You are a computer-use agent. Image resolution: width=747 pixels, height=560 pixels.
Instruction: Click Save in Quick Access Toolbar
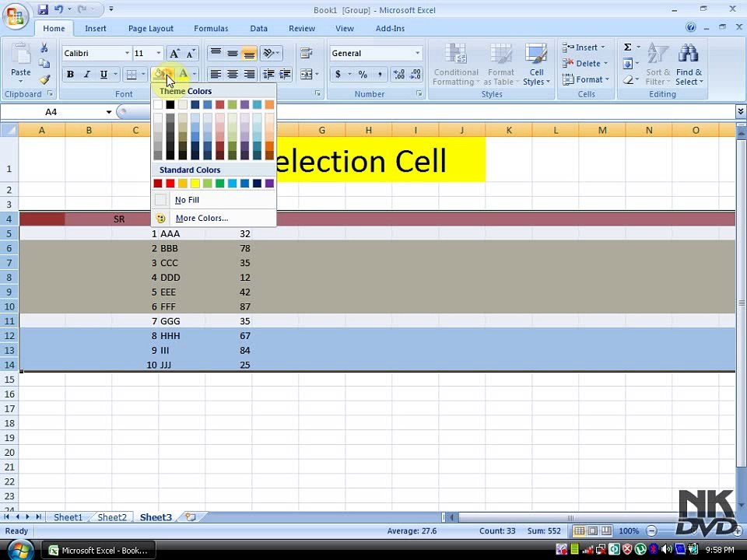[43, 9]
